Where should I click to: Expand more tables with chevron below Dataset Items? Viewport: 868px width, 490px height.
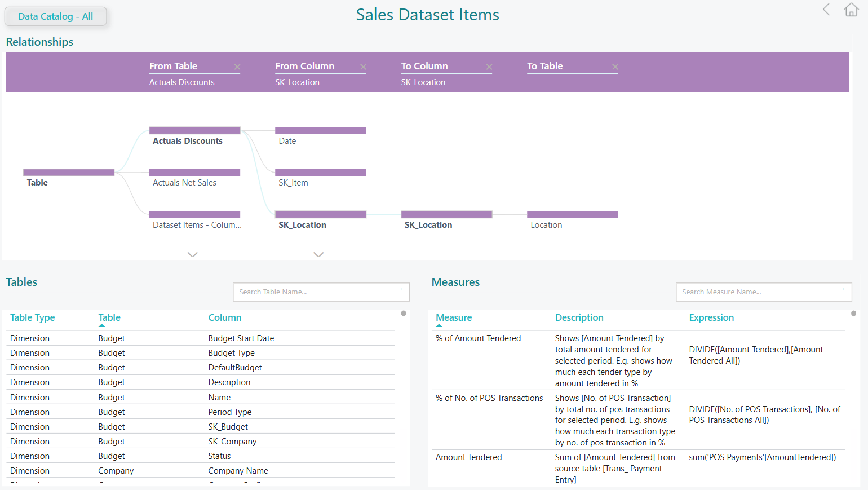click(193, 254)
